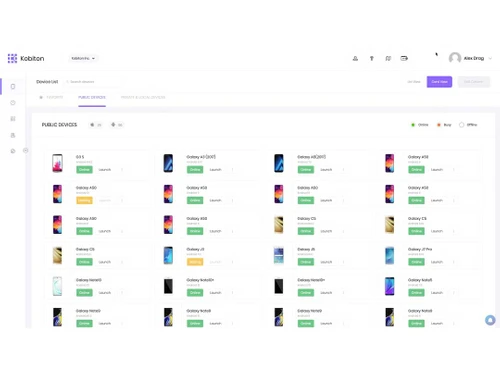This screenshot has width=500, height=375.
Task: Open more options on Galaxy Note5 card
Action: (454, 293)
